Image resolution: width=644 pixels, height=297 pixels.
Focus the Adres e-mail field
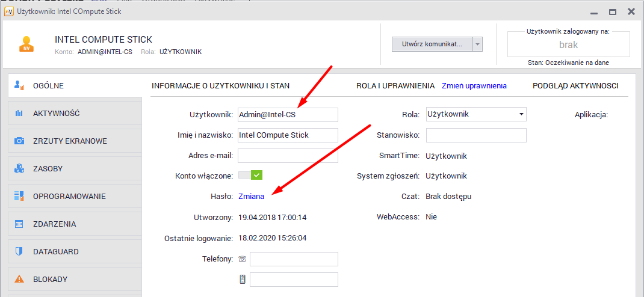click(x=288, y=156)
